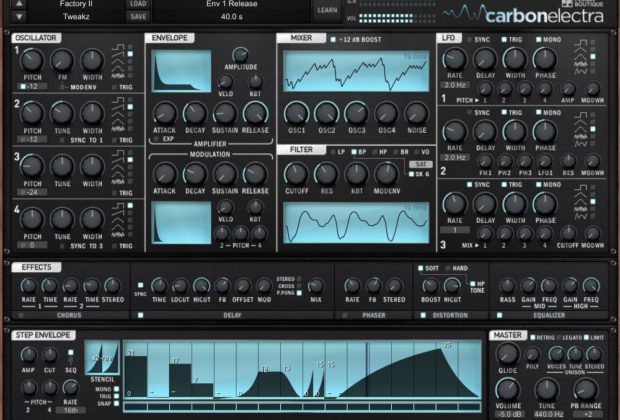The width and height of the screenshot is (620, 420).
Task: Toggle amplifier EXP checkbox
Action: click(156, 139)
